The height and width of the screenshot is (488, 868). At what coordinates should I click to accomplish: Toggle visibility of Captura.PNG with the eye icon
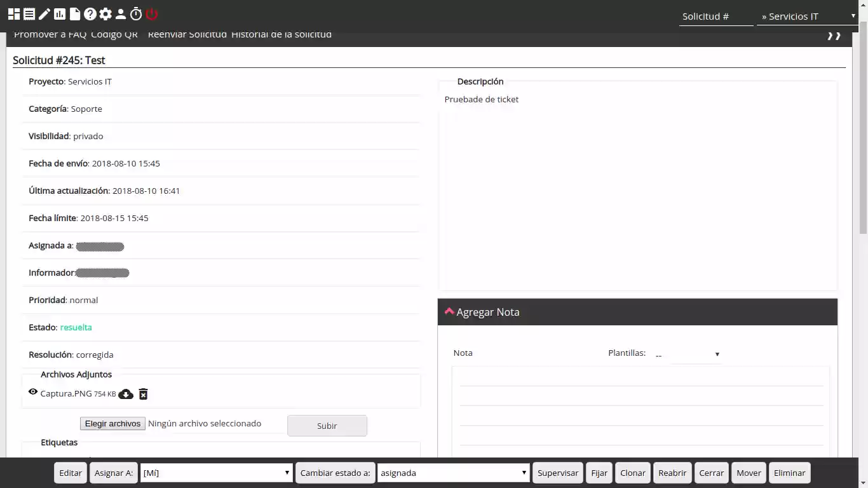coord(32,391)
